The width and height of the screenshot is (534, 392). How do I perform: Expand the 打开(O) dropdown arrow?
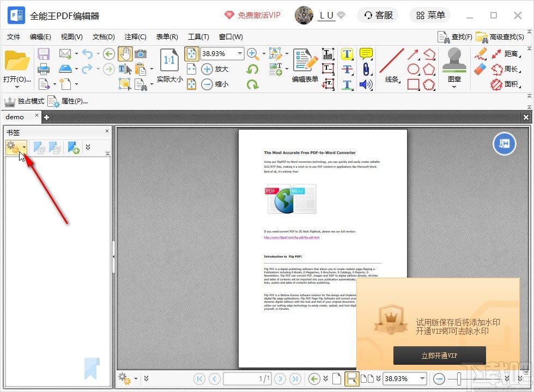click(x=17, y=87)
